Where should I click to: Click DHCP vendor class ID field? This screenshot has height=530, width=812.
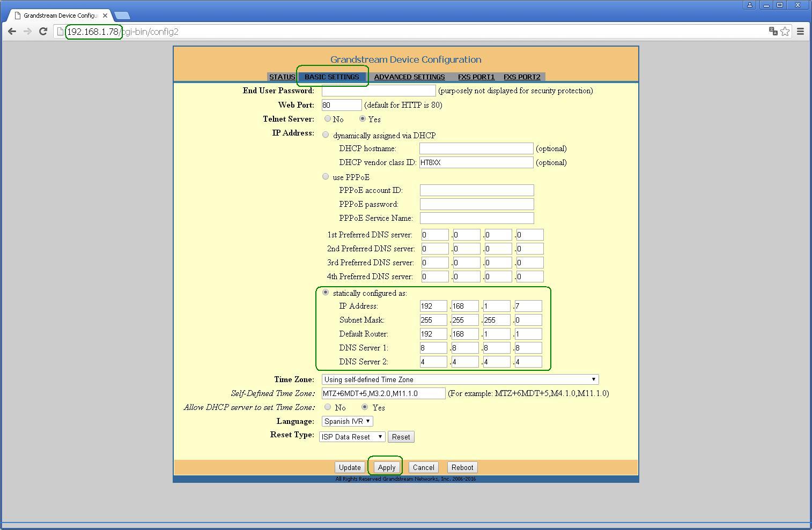pos(476,162)
